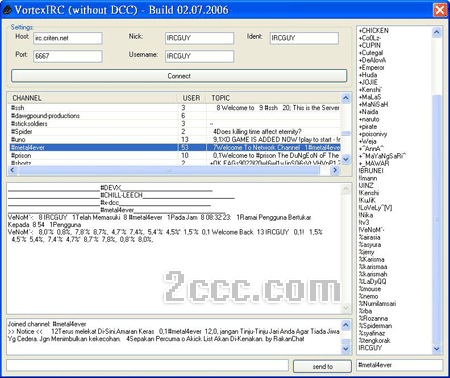Select user +Weja in user list

[x=368, y=141]
